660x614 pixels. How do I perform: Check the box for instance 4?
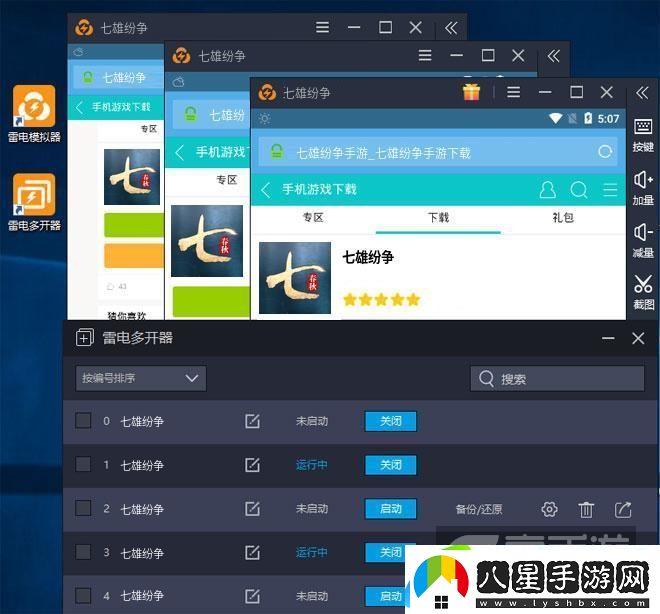[83, 595]
